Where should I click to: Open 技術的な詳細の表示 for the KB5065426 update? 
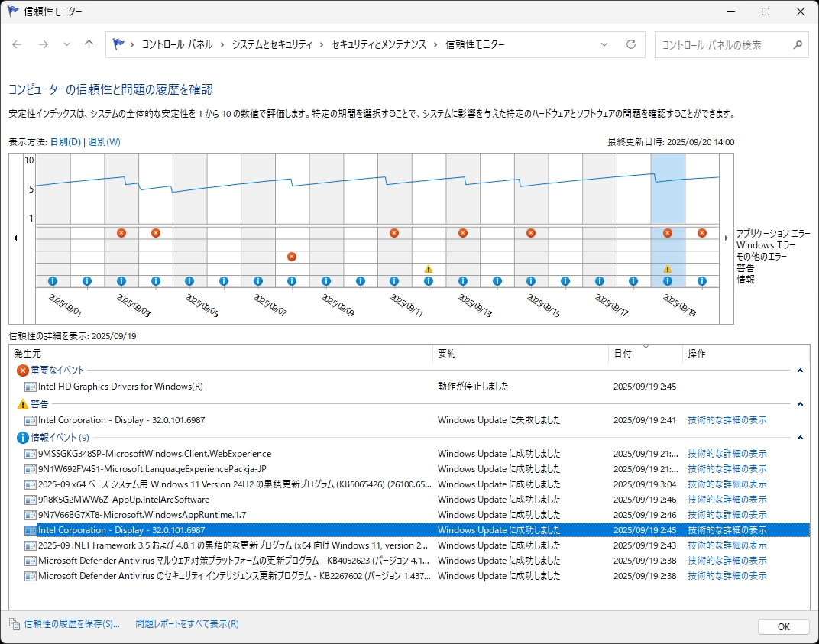[x=727, y=484]
